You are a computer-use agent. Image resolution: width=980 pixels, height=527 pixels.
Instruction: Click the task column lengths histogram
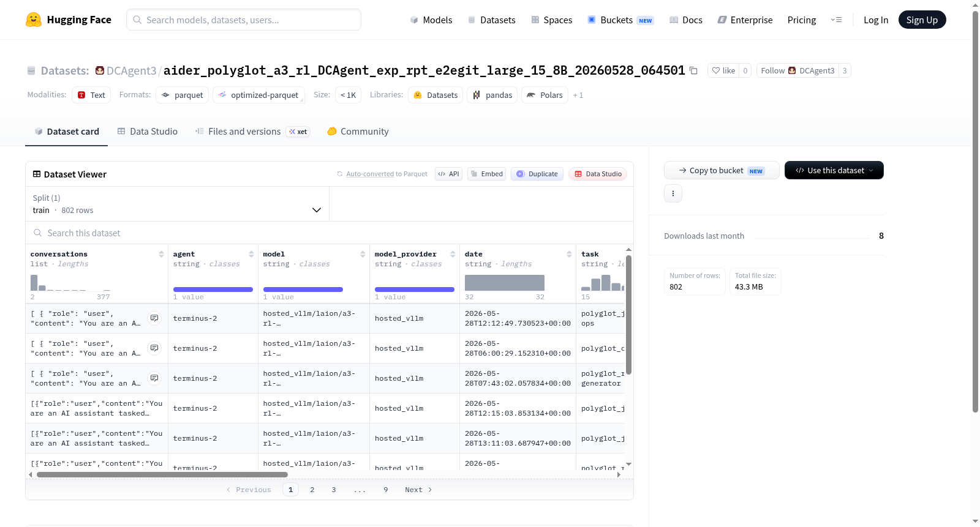pyautogui.click(x=603, y=283)
